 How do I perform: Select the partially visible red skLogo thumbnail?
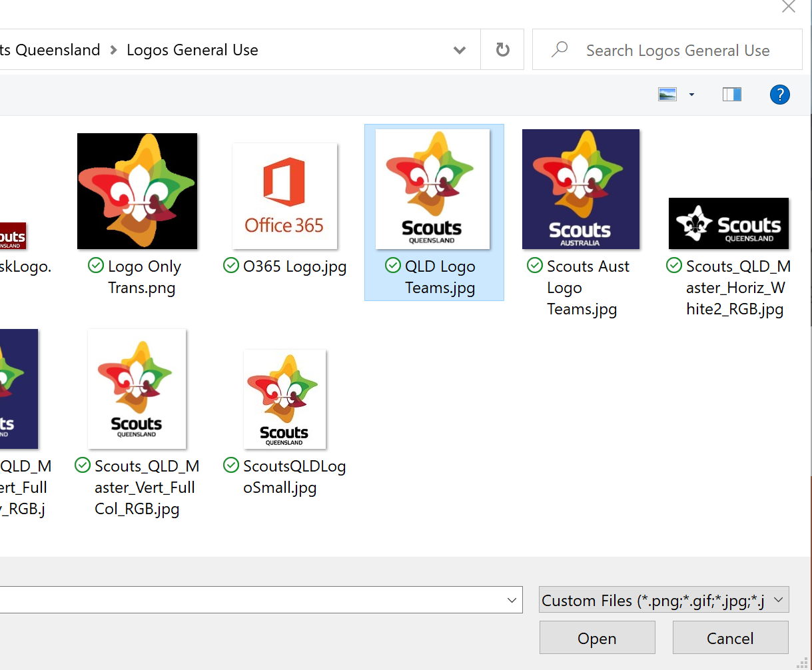(13, 236)
